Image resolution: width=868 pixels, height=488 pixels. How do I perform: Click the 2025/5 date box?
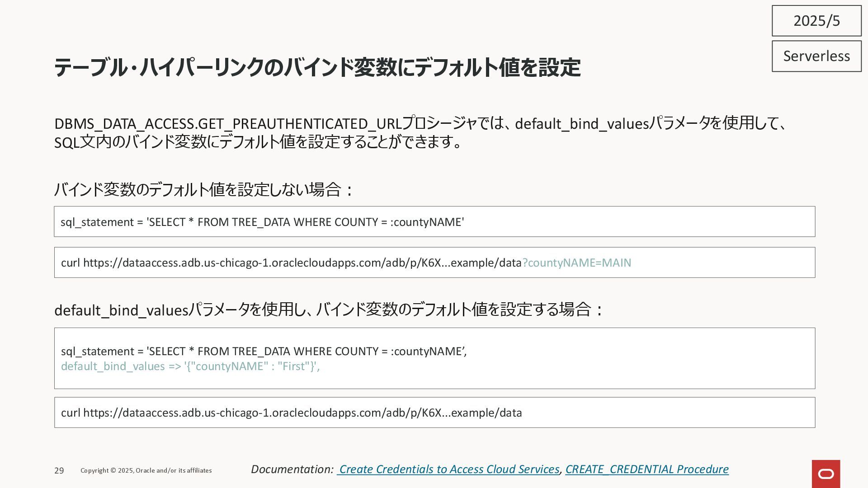[816, 21]
